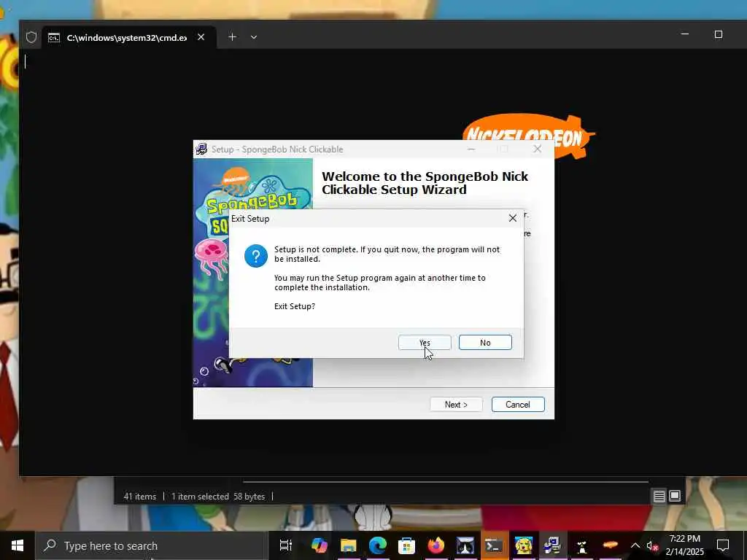This screenshot has width=747, height=560.
Task: Open Microsoft Edge from the taskbar
Action: [377, 545]
